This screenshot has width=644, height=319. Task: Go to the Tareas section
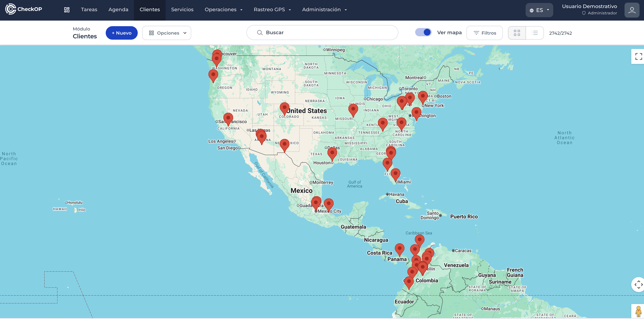89,10
